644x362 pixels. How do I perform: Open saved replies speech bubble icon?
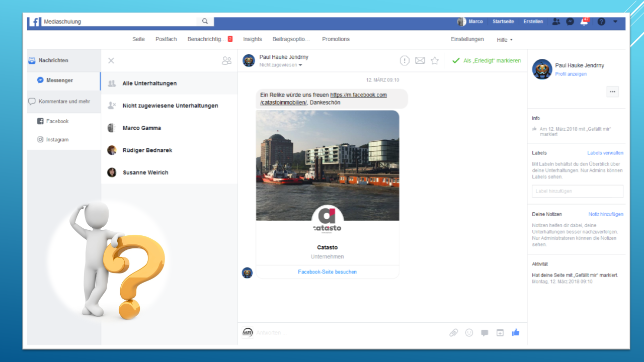485,332
